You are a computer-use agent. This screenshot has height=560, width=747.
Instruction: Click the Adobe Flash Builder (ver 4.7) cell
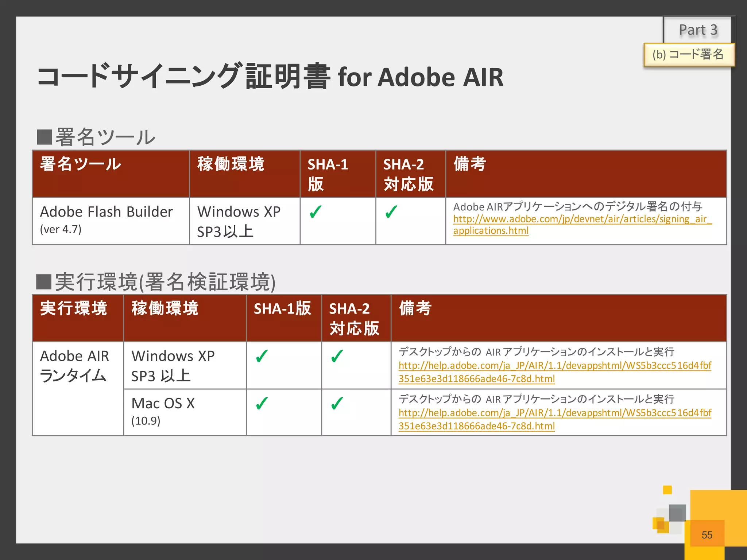point(111,221)
